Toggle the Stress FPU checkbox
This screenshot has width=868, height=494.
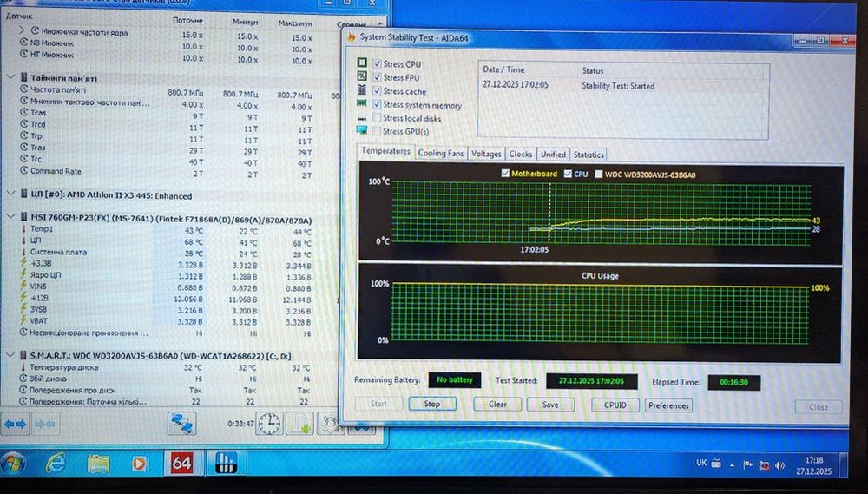tap(377, 77)
